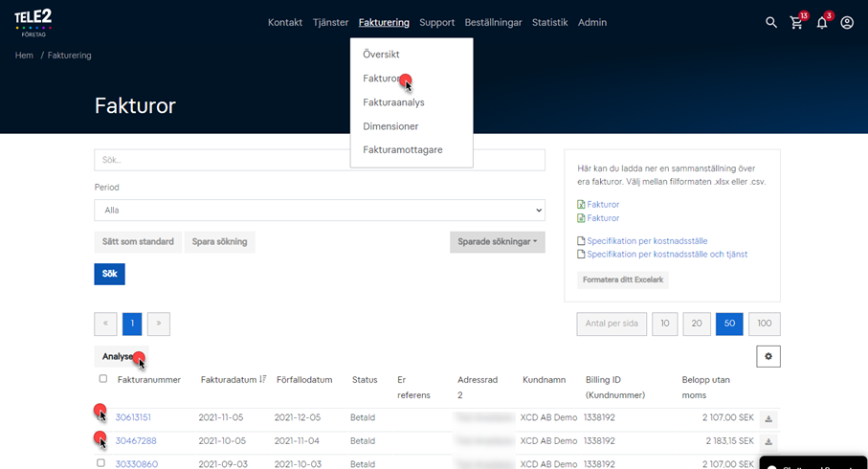This screenshot has height=469, width=868.
Task: Click Fakturanummer column header
Action: (x=149, y=380)
